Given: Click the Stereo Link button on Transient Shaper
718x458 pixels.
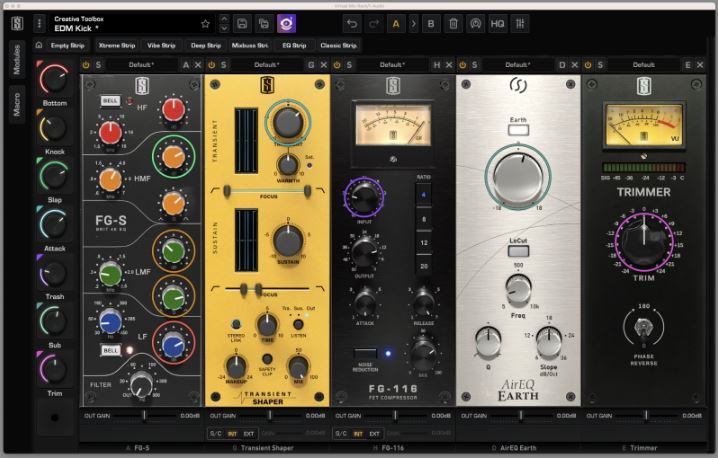Looking at the screenshot, I should pos(236,324).
